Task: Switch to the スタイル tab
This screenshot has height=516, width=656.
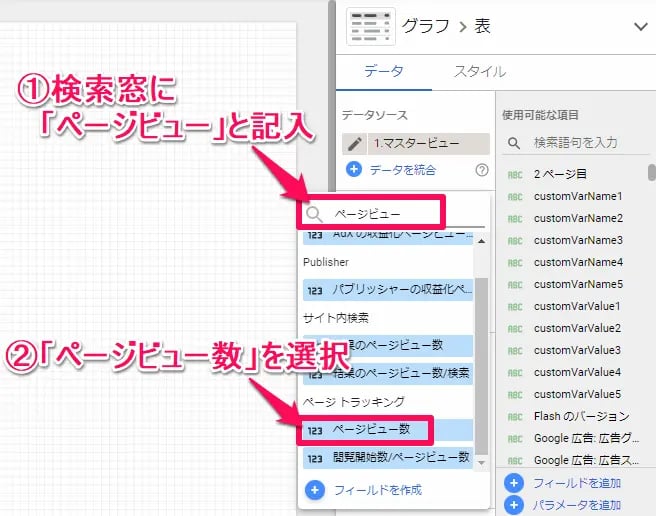Action: pyautogui.click(x=479, y=72)
